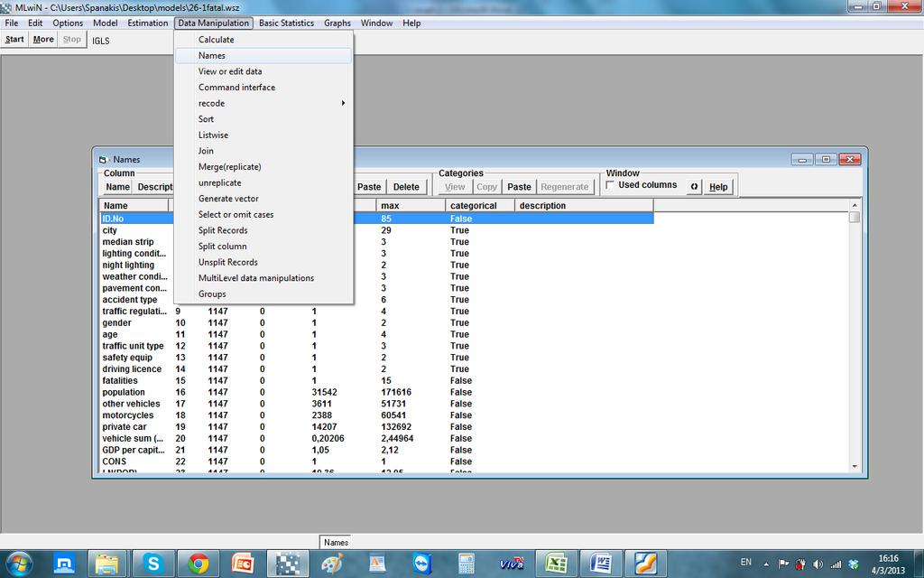Select Select or omit cases
Screen dimensions: 924x578
tap(263, 215)
